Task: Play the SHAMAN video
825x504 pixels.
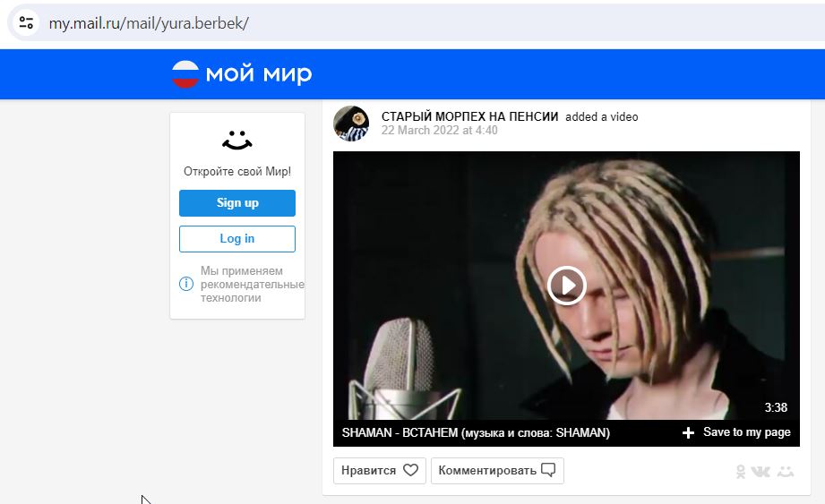Action: pyautogui.click(x=567, y=286)
